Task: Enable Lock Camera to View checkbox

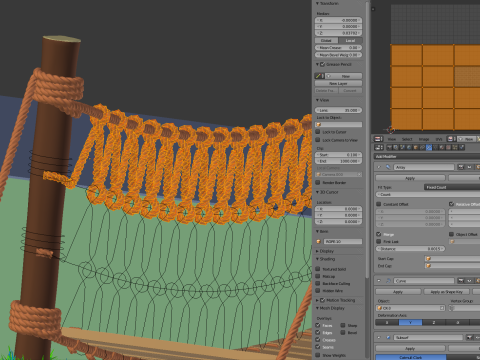Action: [318, 140]
